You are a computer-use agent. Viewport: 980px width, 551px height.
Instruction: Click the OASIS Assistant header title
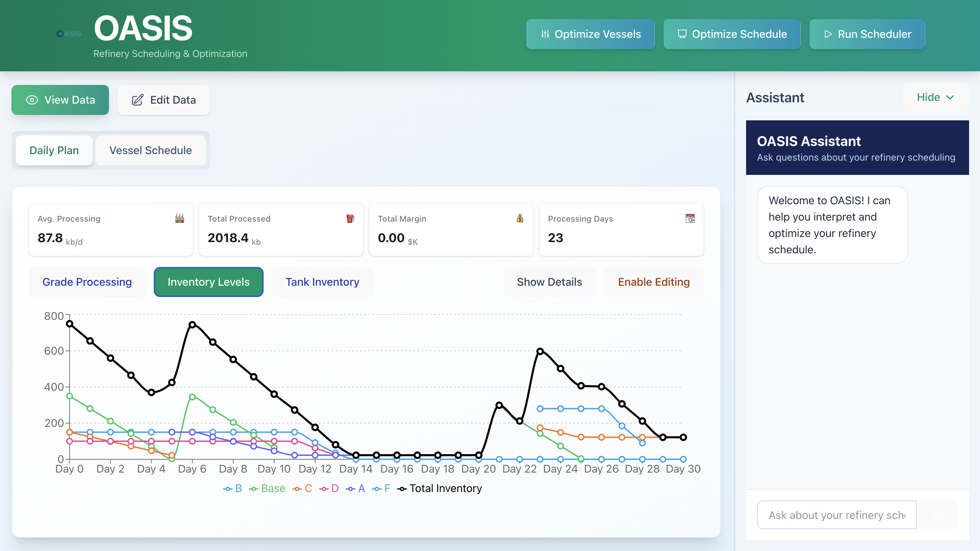point(809,141)
